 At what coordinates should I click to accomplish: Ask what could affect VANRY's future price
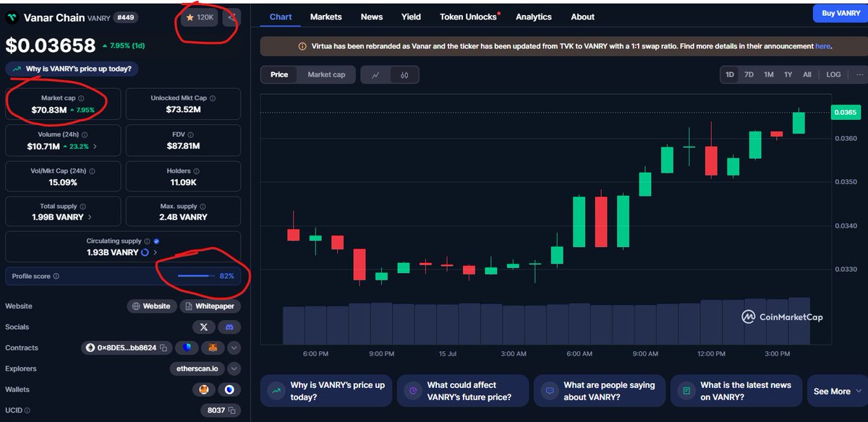click(463, 391)
